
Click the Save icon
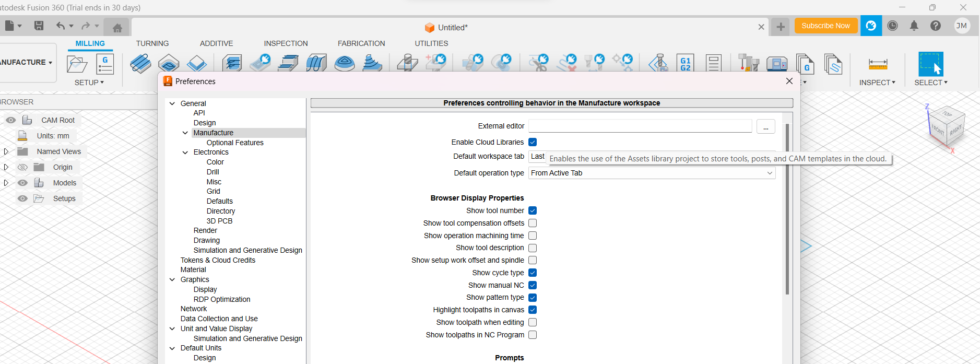click(x=39, y=26)
